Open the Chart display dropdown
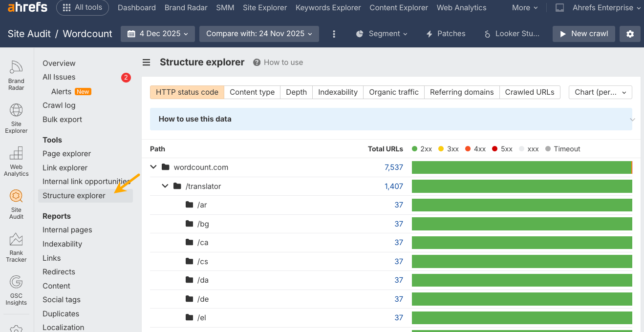Image resolution: width=644 pixels, height=332 pixels. (600, 92)
